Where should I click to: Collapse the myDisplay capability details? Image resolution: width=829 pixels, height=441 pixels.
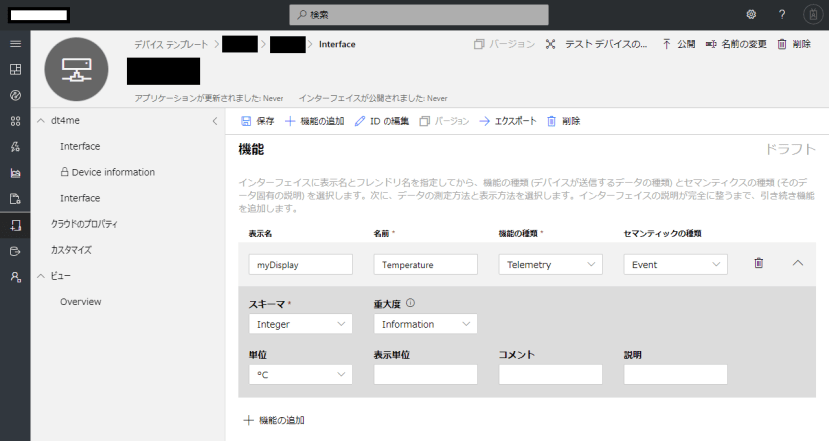tap(798, 263)
